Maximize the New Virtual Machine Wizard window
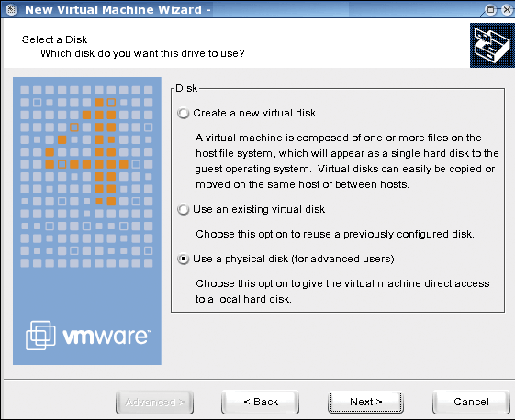 point(491,9)
